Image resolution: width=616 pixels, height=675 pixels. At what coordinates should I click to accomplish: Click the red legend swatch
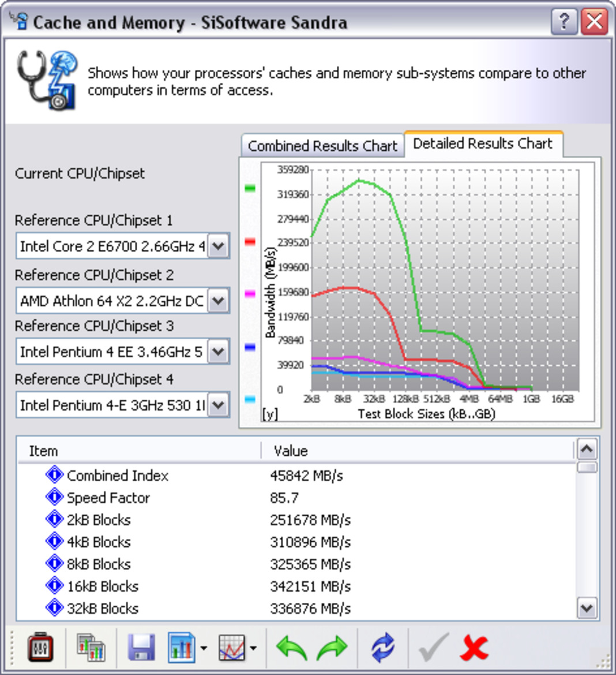pyautogui.click(x=250, y=242)
